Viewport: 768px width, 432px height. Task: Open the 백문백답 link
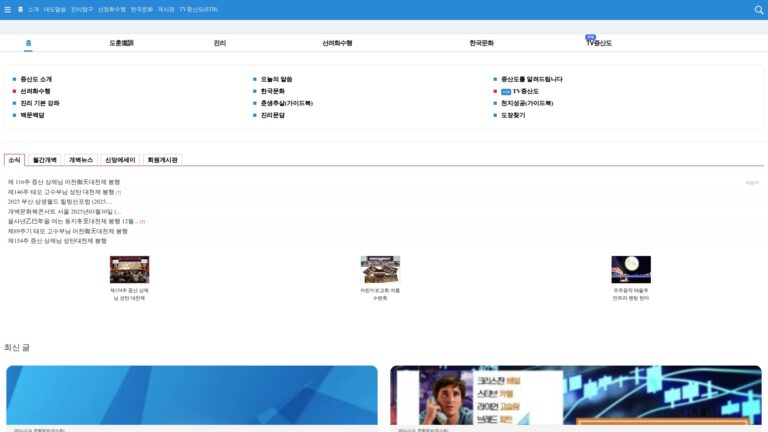click(32, 115)
